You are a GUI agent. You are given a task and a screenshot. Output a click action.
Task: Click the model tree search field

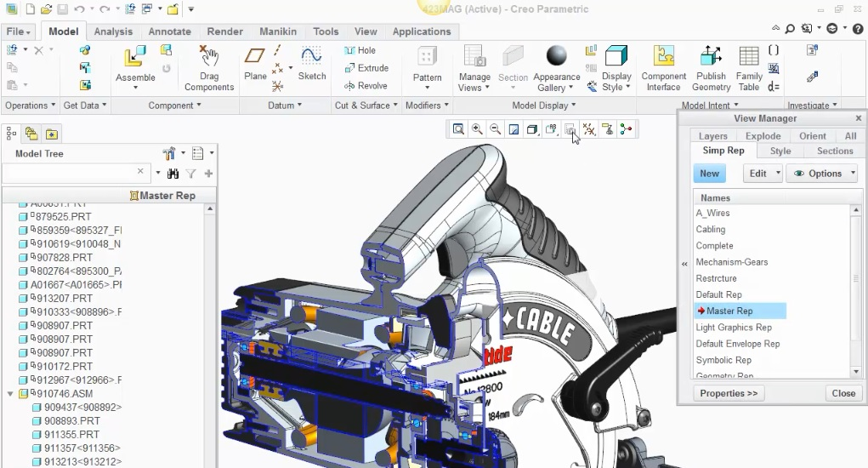coord(76,174)
